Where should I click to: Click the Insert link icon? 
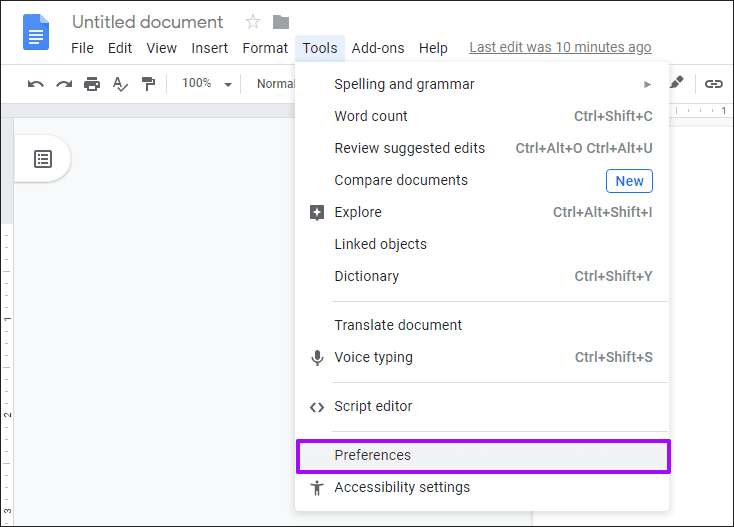[x=713, y=84]
